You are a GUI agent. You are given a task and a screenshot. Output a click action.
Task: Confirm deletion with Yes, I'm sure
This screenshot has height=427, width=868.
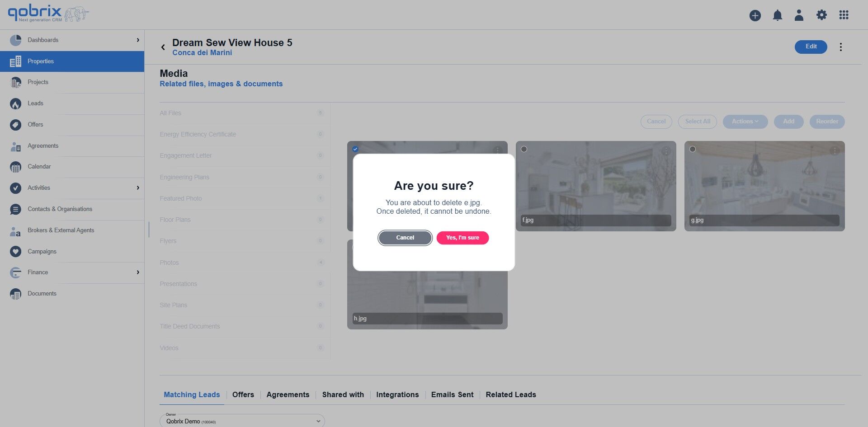462,238
